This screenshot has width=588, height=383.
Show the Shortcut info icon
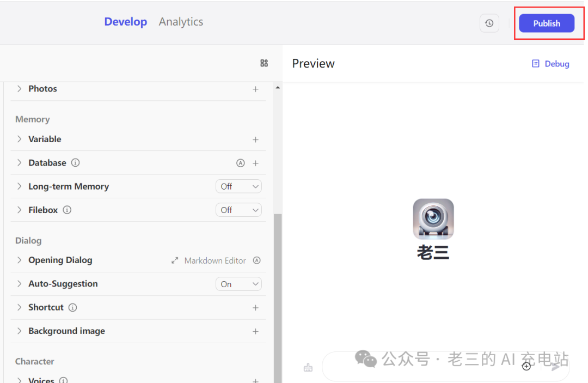73,308
